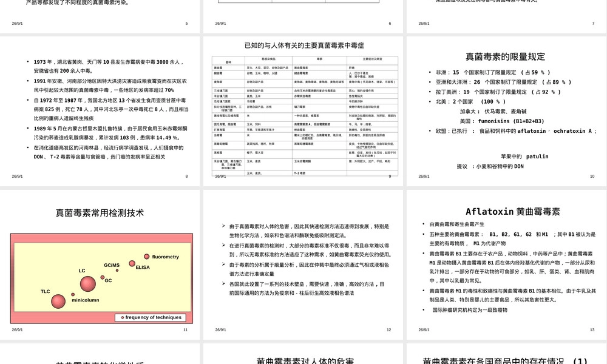Click bullet 拉丁美洲: 19 个国家
This screenshot has width=607, height=364.
point(498,92)
